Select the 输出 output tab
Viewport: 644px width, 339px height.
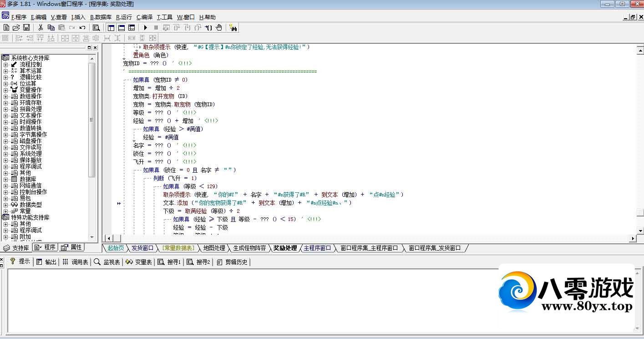tap(46, 262)
